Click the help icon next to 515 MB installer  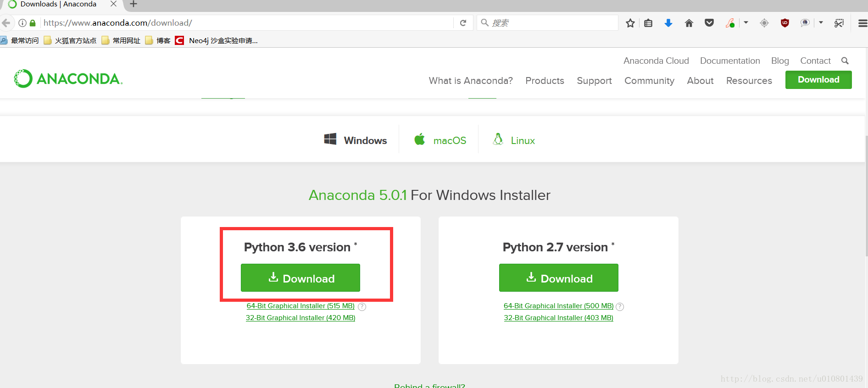(362, 307)
